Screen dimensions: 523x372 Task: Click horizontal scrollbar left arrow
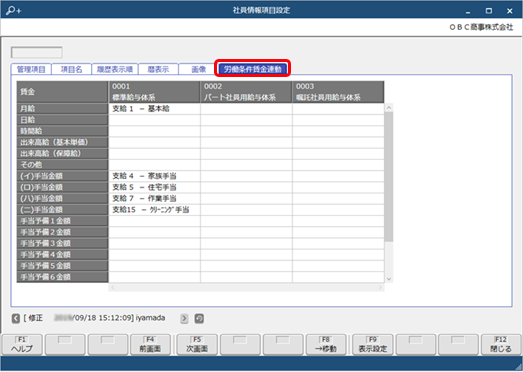point(113,287)
